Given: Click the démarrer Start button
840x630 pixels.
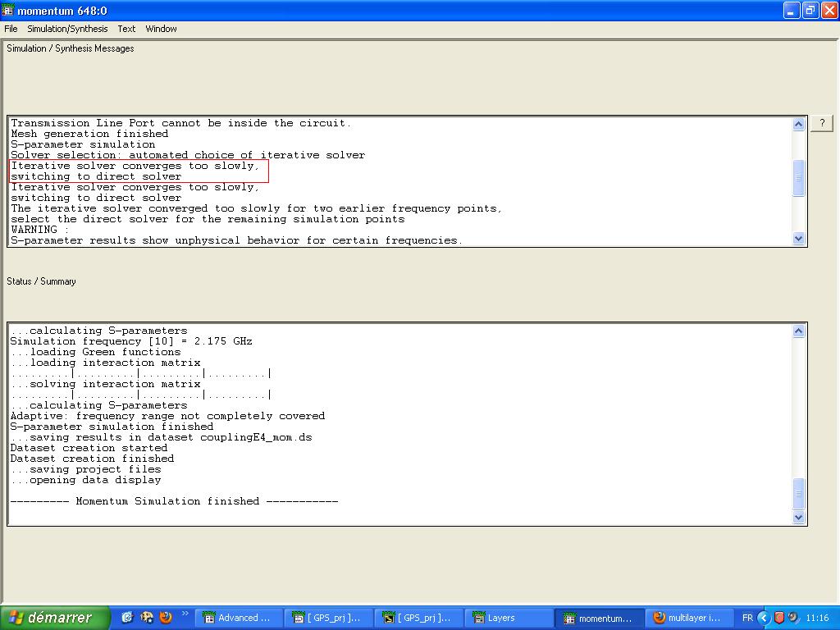Looking at the screenshot, I should coord(55,618).
